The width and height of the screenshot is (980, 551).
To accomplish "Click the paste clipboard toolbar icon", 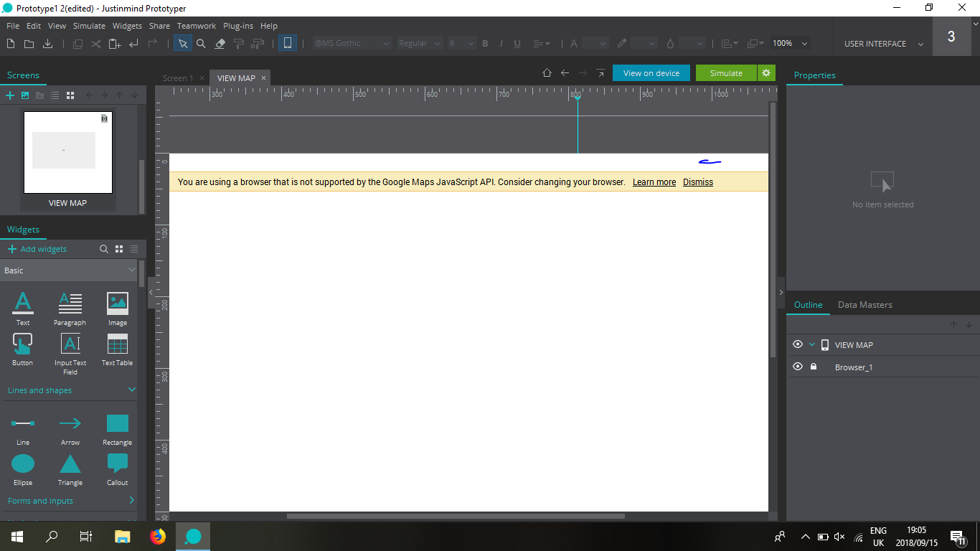I will pos(114,44).
